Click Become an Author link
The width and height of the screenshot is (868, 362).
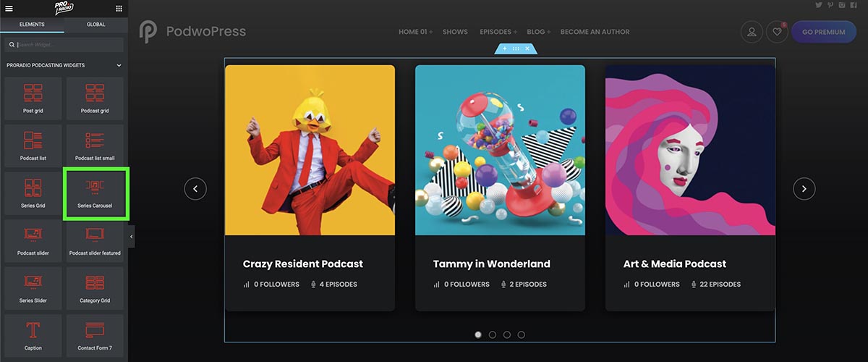pyautogui.click(x=595, y=32)
